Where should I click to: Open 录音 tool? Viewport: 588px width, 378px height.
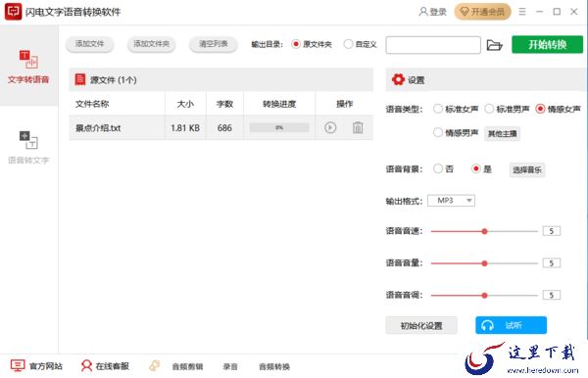coord(230,367)
